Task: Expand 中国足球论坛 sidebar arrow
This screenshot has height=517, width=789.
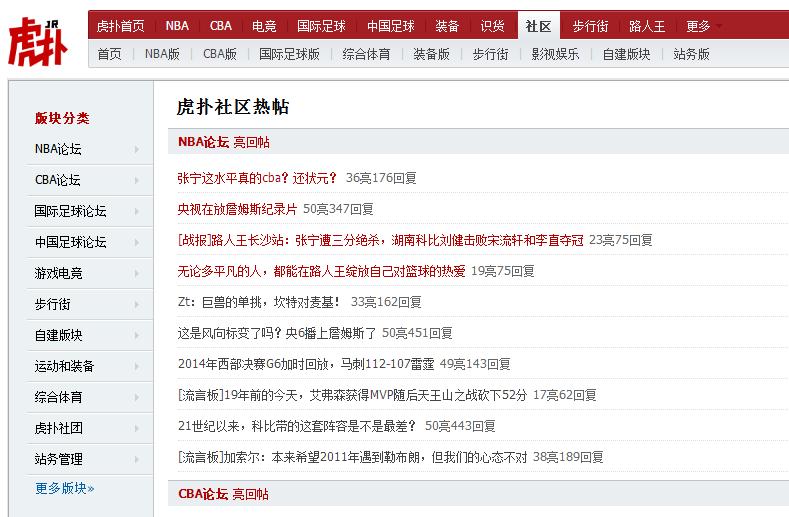Action: coord(136,243)
